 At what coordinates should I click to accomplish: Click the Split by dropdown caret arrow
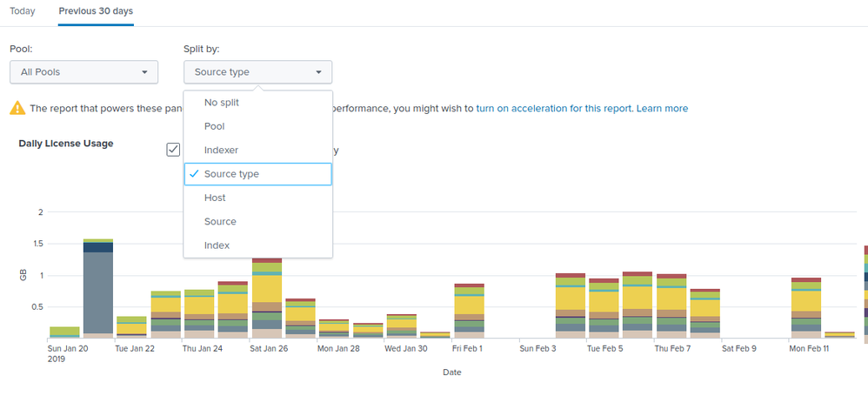(318, 72)
